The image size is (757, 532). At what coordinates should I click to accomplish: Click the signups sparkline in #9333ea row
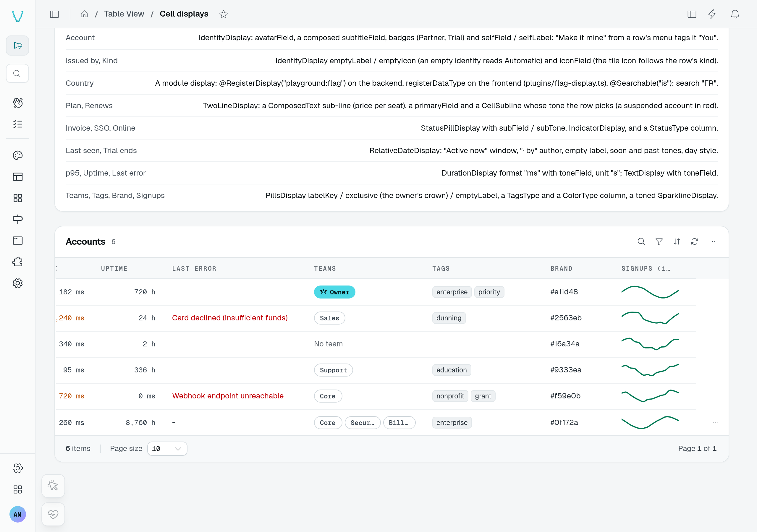tap(650, 370)
